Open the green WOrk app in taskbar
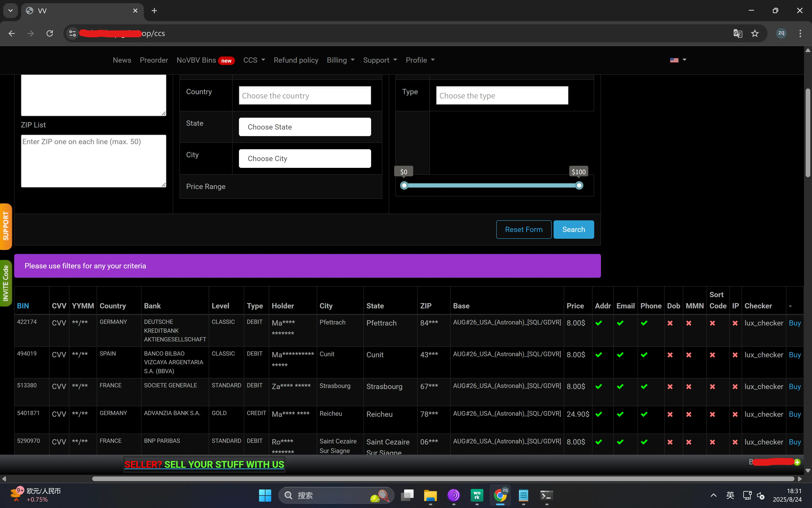812x508 pixels. [x=477, y=495]
